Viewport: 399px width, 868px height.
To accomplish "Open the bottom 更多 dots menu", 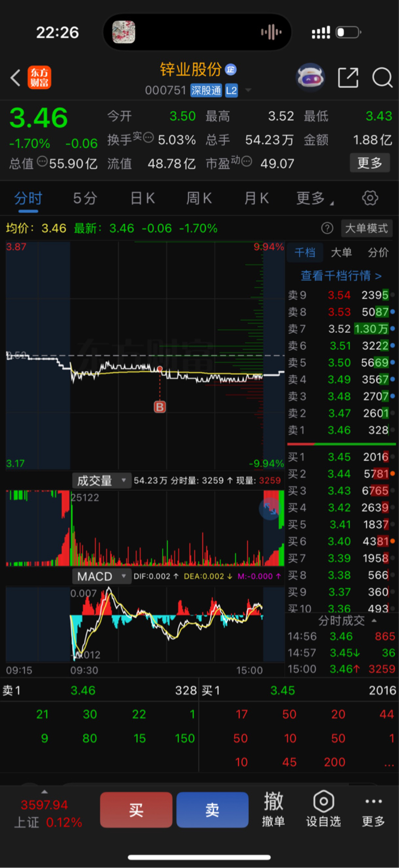I will pyautogui.click(x=374, y=809).
